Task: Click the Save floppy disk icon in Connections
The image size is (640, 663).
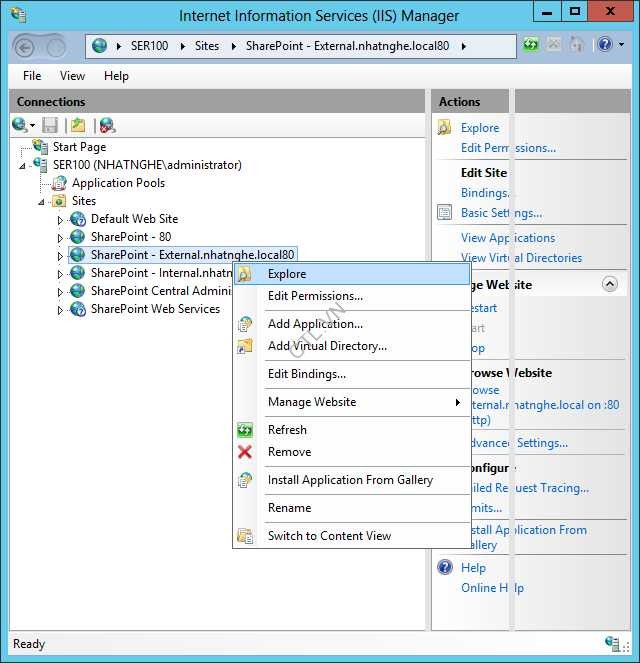Action: (x=50, y=126)
